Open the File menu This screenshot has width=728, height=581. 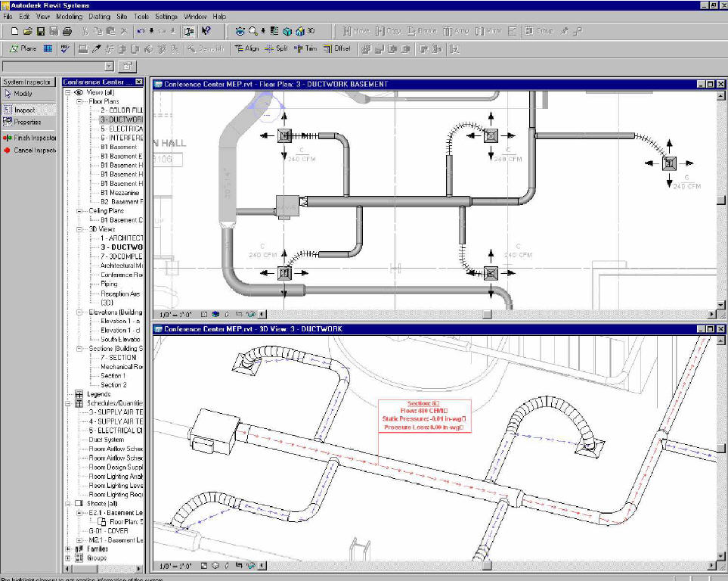tap(8, 17)
